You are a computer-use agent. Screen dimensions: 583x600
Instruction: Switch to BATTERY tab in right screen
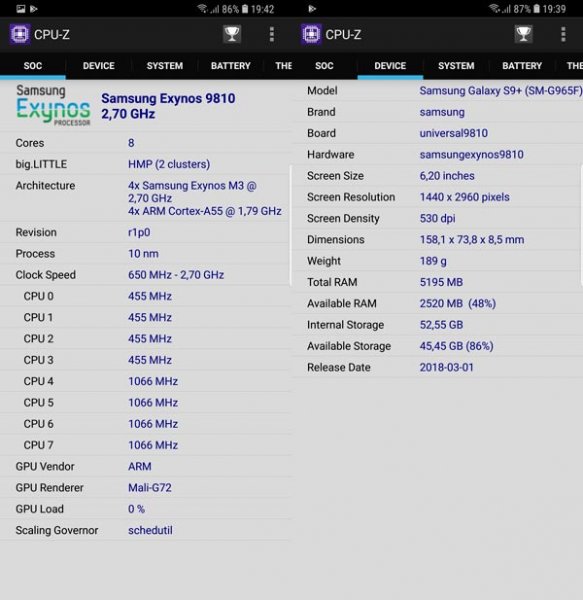pos(522,66)
